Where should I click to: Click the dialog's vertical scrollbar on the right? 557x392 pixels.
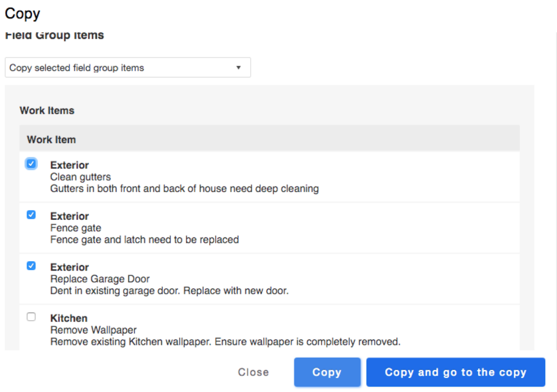556,191
